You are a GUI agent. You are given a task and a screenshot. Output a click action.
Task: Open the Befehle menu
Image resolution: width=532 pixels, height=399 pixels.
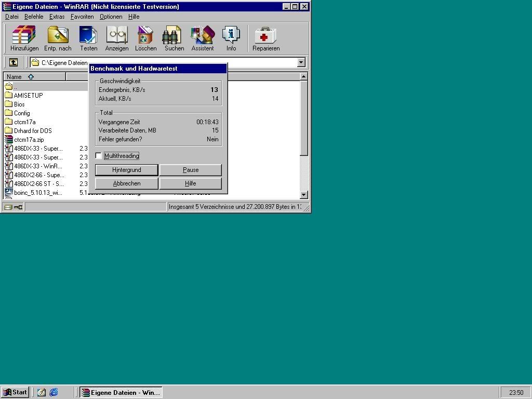click(34, 17)
